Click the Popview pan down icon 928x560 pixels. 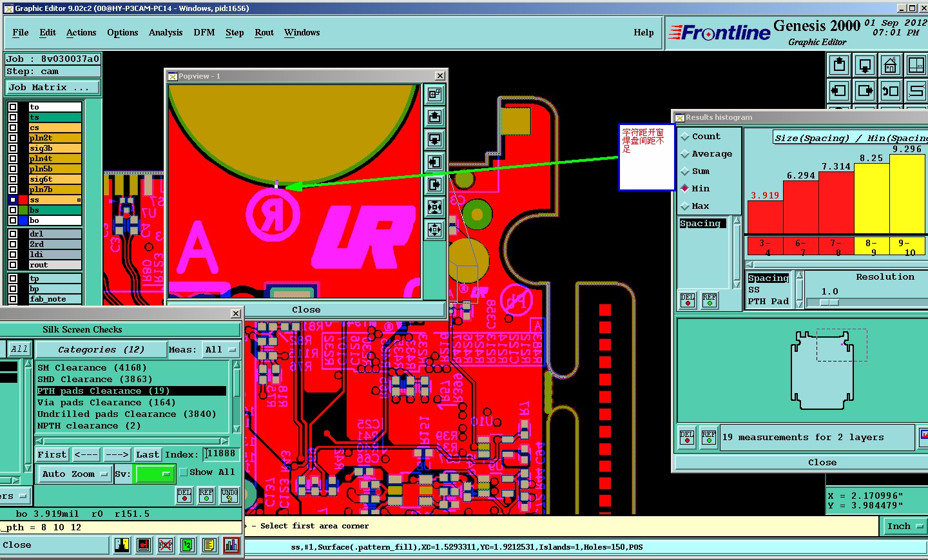point(435,139)
